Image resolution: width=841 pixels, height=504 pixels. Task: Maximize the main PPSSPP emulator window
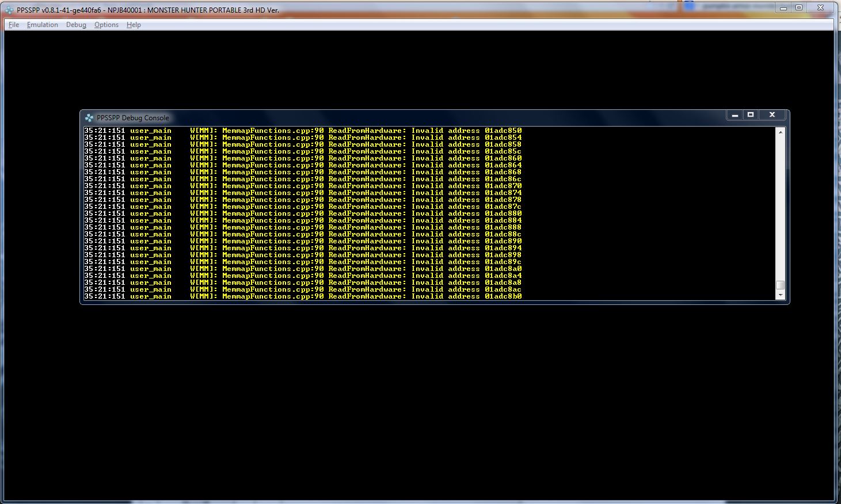(x=799, y=7)
